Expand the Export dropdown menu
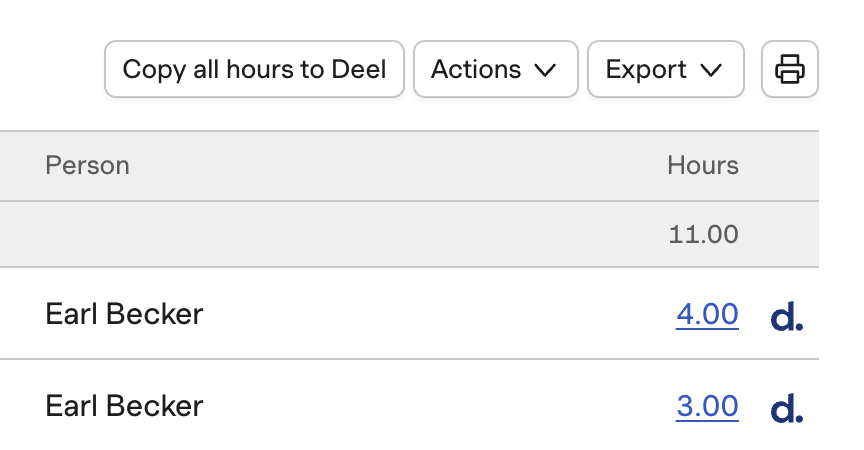The image size is (864, 450). click(666, 69)
